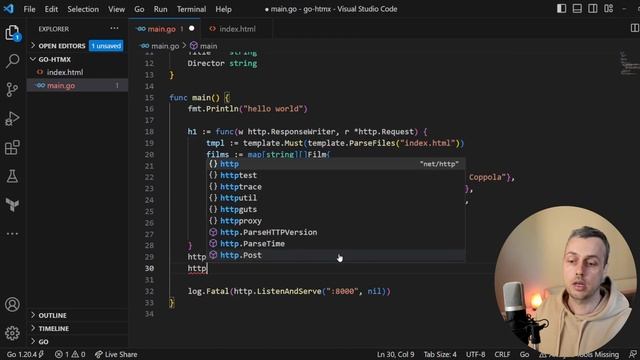The image size is (640, 360).
Task: Change the CRLF end of line sequence
Action: (502, 354)
